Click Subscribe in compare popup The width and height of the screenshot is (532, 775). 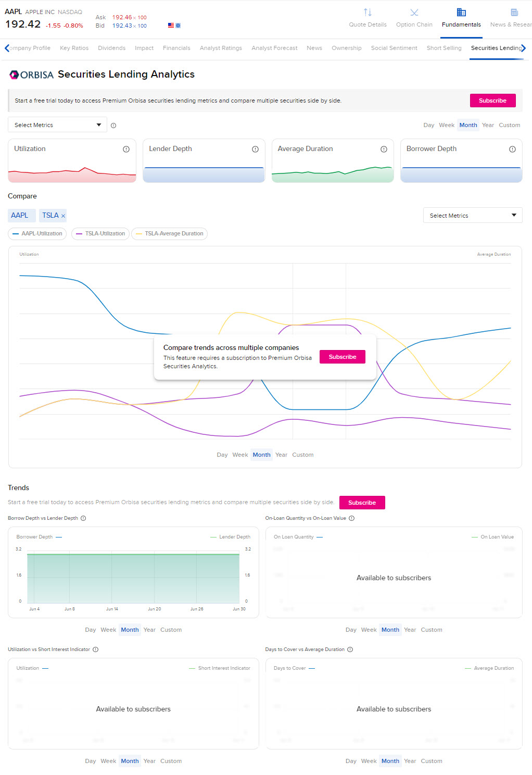[343, 357]
